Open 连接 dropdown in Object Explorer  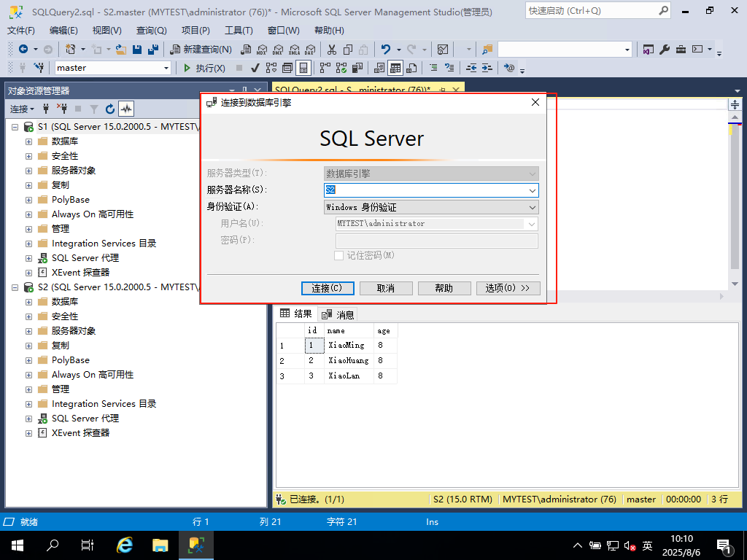click(x=22, y=109)
